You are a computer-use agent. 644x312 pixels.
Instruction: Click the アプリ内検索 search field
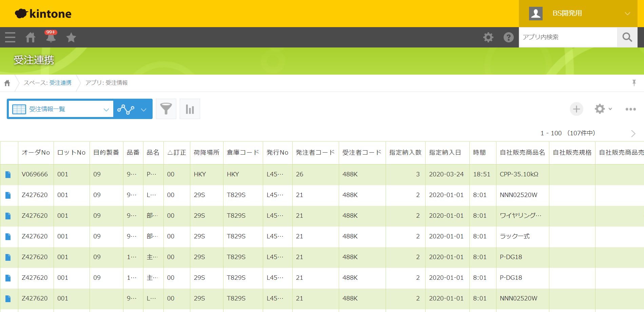[568, 37]
